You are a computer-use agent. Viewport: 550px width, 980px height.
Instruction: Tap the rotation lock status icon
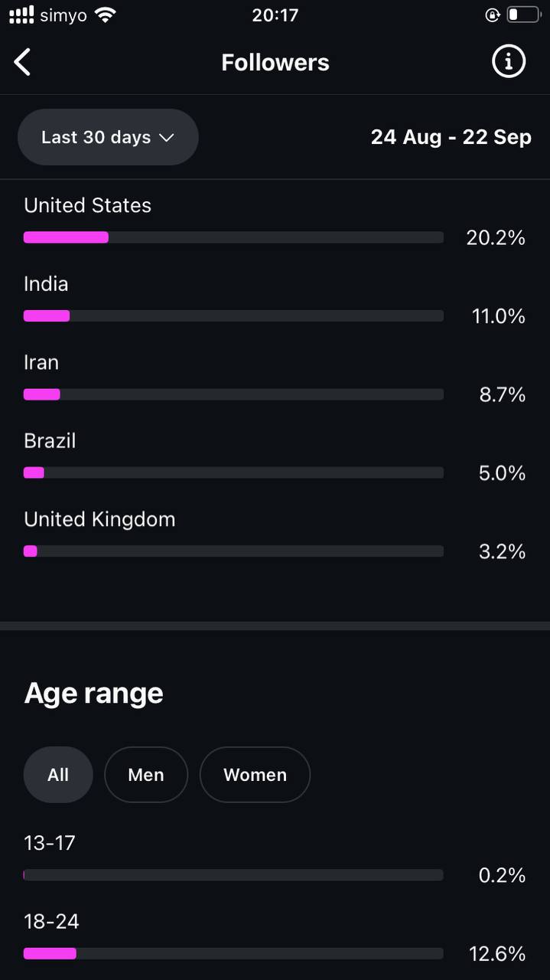(492, 15)
